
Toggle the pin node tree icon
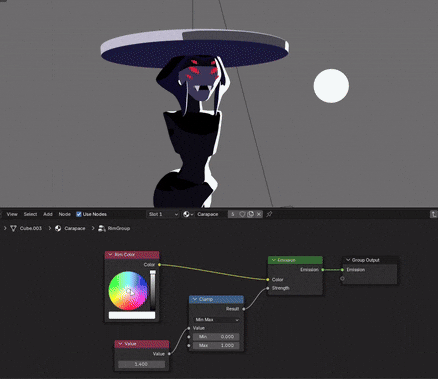point(269,214)
